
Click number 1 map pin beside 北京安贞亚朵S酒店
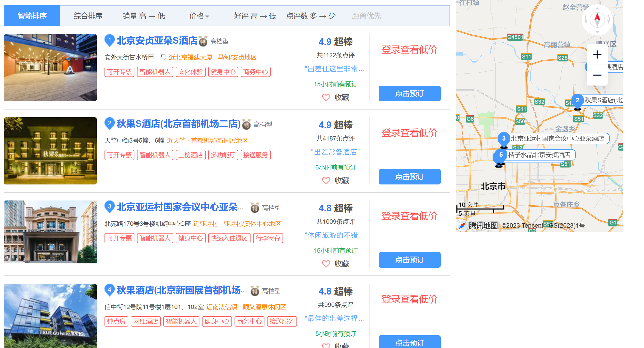coord(110,41)
